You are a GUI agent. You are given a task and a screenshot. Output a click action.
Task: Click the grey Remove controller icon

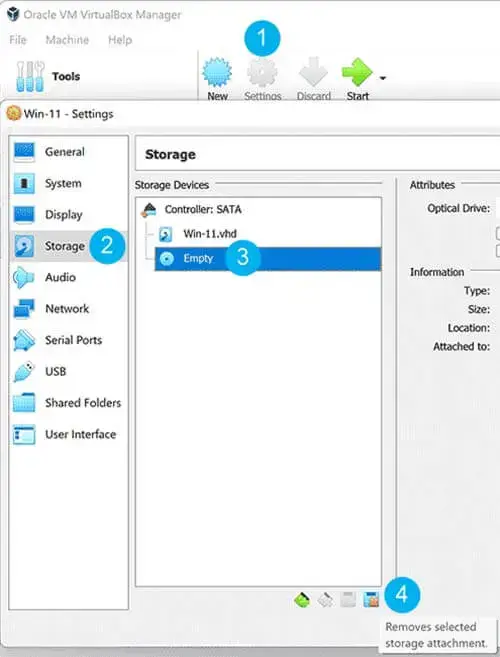tap(325, 600)
